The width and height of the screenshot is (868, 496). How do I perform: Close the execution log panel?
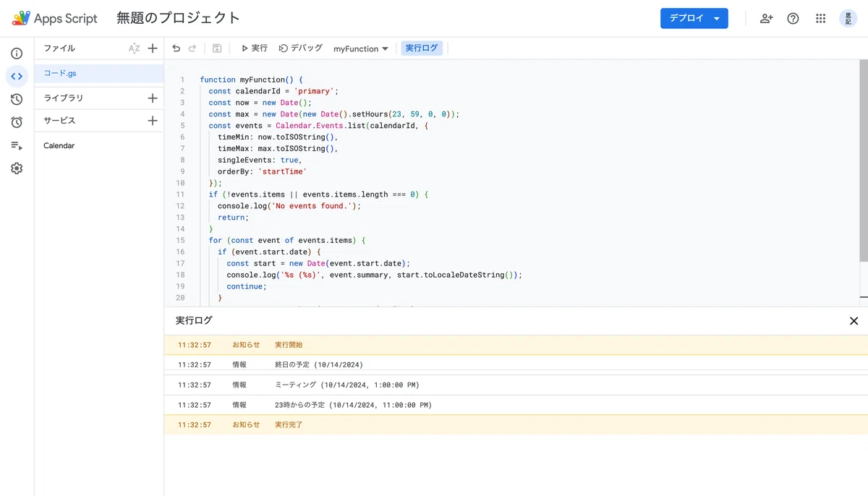coord(854,321)
